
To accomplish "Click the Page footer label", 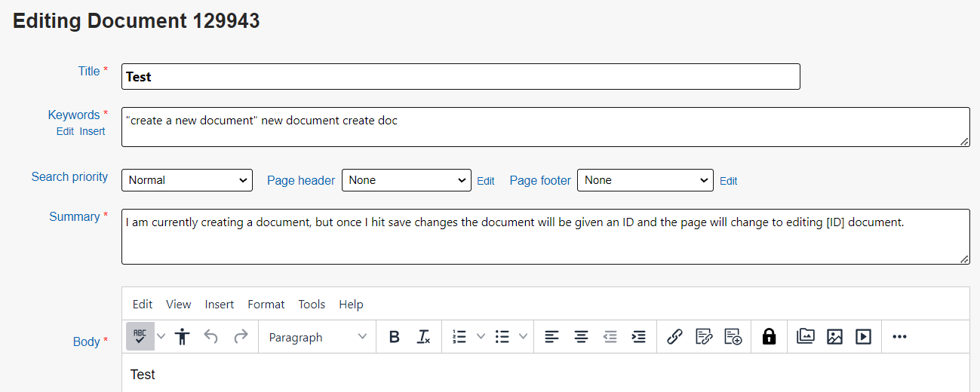I will (x=540, y=180).
